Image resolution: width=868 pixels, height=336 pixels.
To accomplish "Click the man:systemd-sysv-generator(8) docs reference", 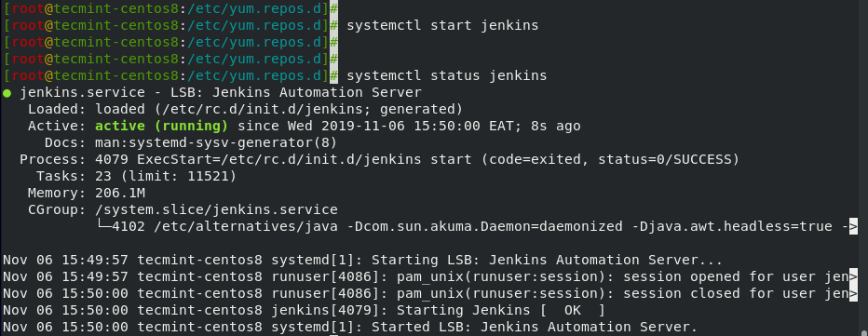I will point(216,142).
